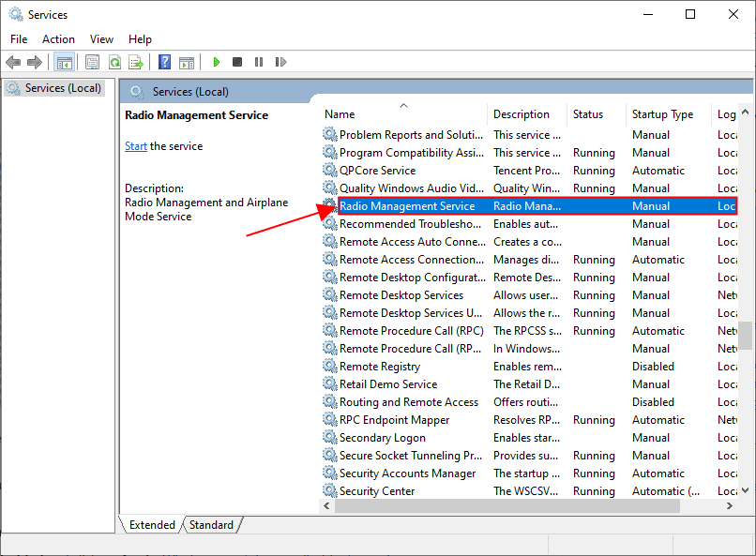Switch to the Extended tab
The width and height of the screenshot is (756, 556).
152,525
